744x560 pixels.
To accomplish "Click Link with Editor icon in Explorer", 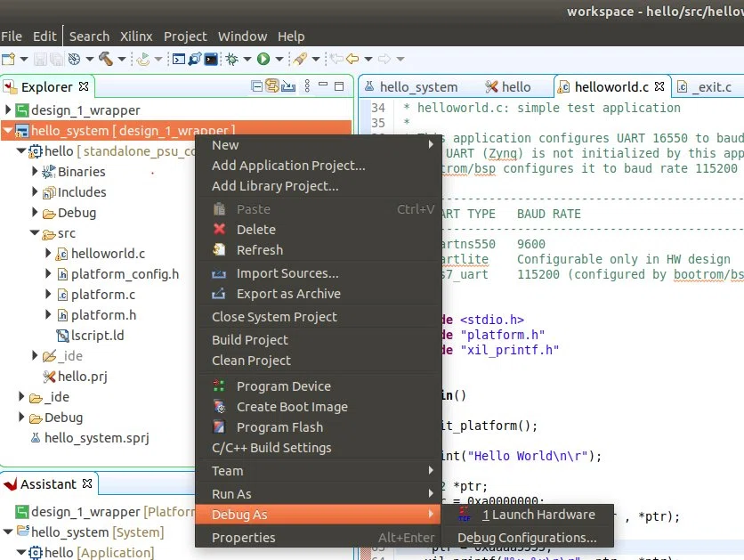I will pos(272,85).
